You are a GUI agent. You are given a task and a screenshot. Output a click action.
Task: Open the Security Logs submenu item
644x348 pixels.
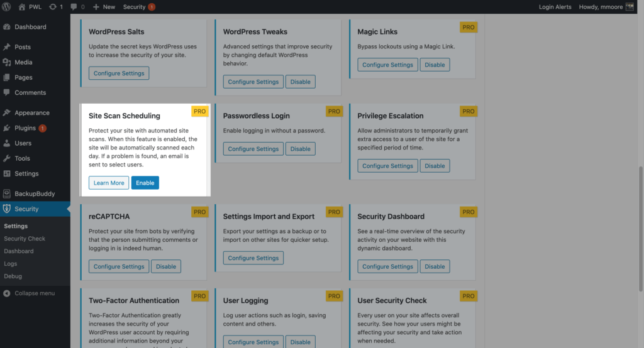click(11, 263)
